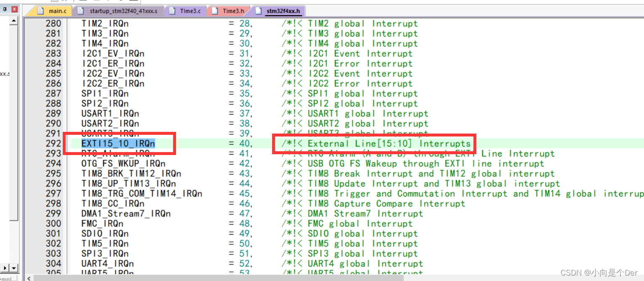Select the stm32f4xx.h tab
Image resolution: width=644 pixels, height=281 pixels.
tap(278, 11)
